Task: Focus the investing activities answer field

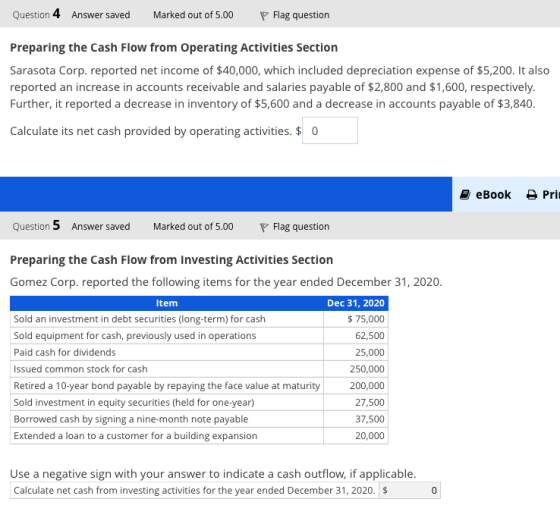Action: click(410, 490)
